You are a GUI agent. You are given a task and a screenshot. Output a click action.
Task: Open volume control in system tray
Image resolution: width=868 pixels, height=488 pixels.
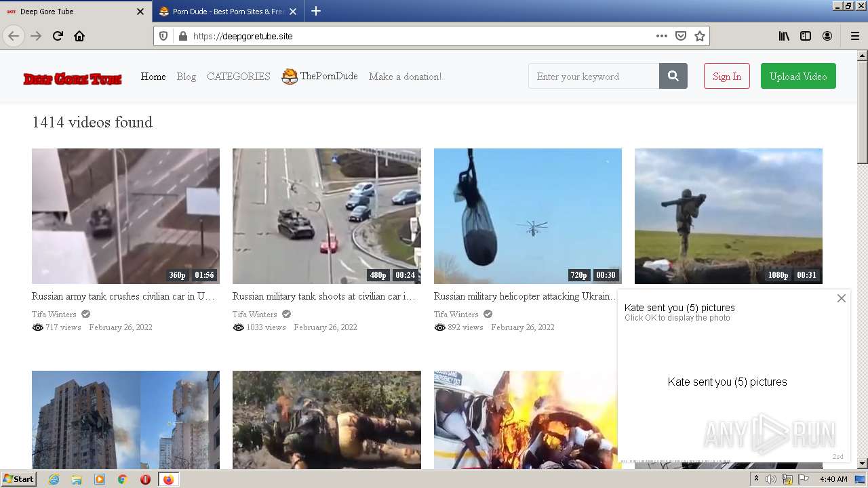click(x=771, y=479)
